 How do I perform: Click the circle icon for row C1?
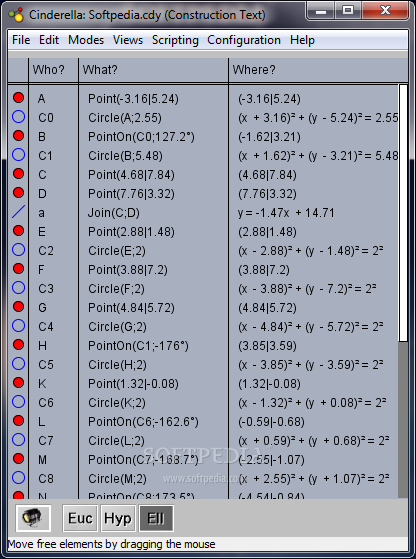pos(19,155)
